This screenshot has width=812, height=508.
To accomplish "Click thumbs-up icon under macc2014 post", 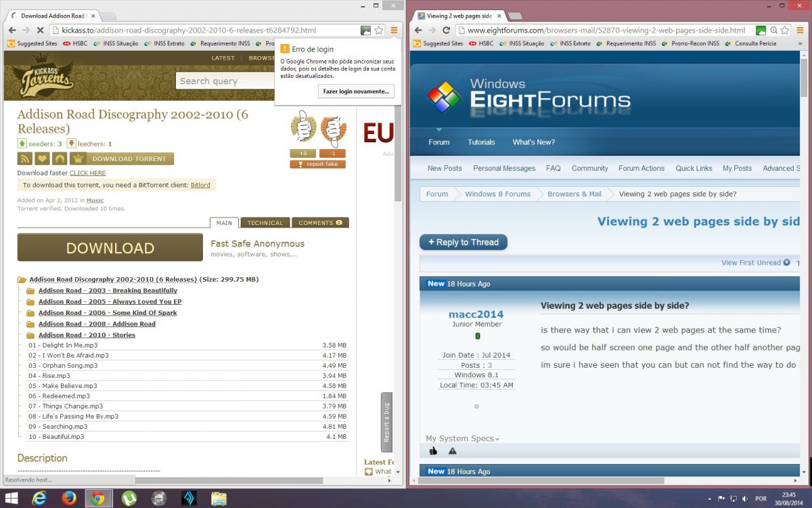I will 433,451.
